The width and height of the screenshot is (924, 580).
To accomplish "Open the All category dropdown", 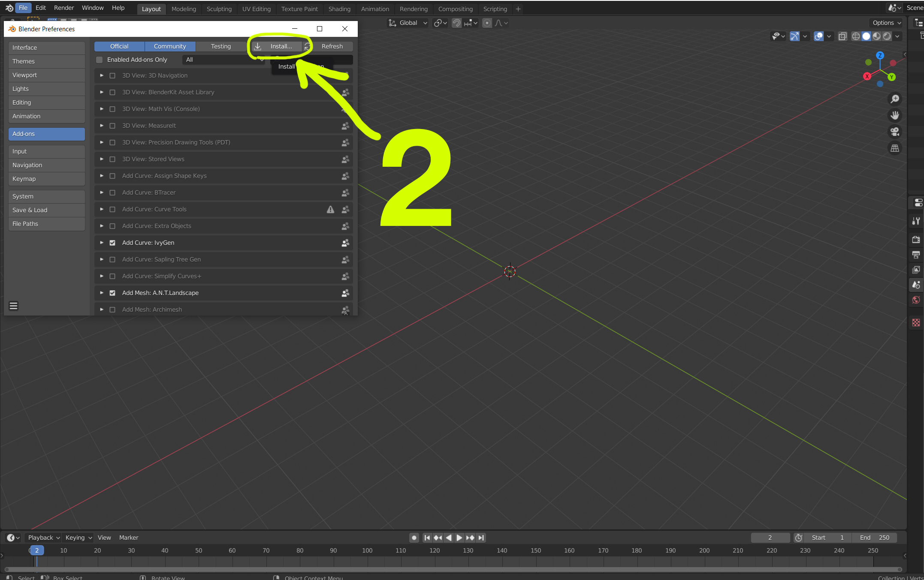I will tap(224, 60).
